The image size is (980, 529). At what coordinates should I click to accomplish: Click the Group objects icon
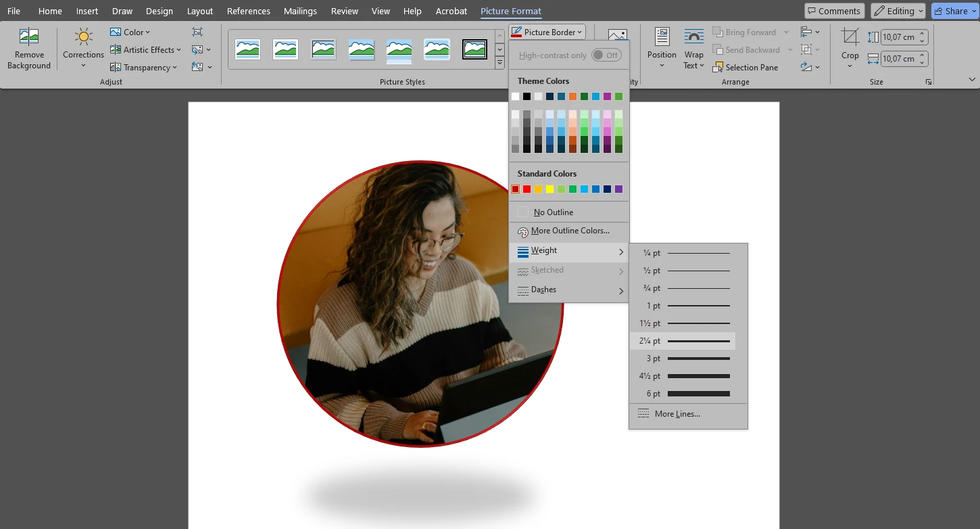[806, 49]
